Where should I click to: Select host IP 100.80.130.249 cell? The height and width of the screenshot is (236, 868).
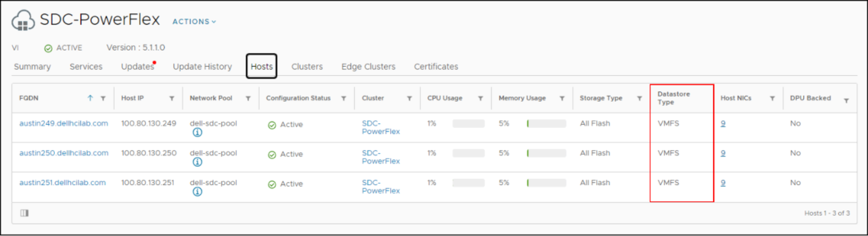pyautogui.click(x=149, y=123)
